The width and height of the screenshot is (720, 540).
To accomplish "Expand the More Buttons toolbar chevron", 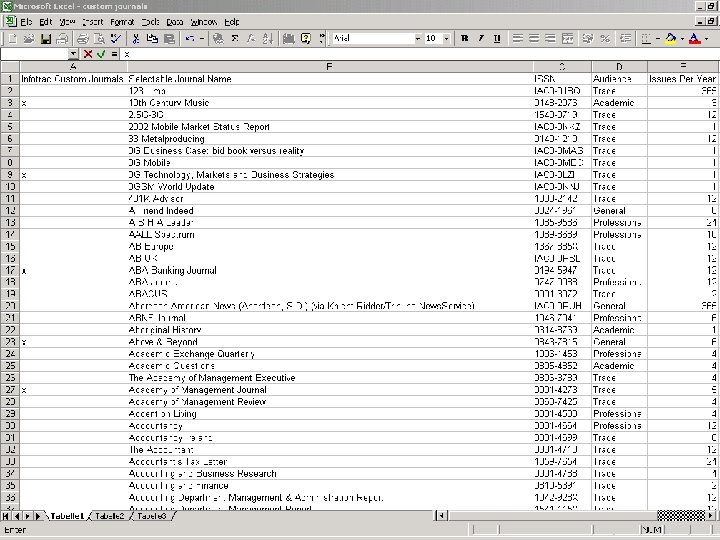I will (x=322, y=39).
